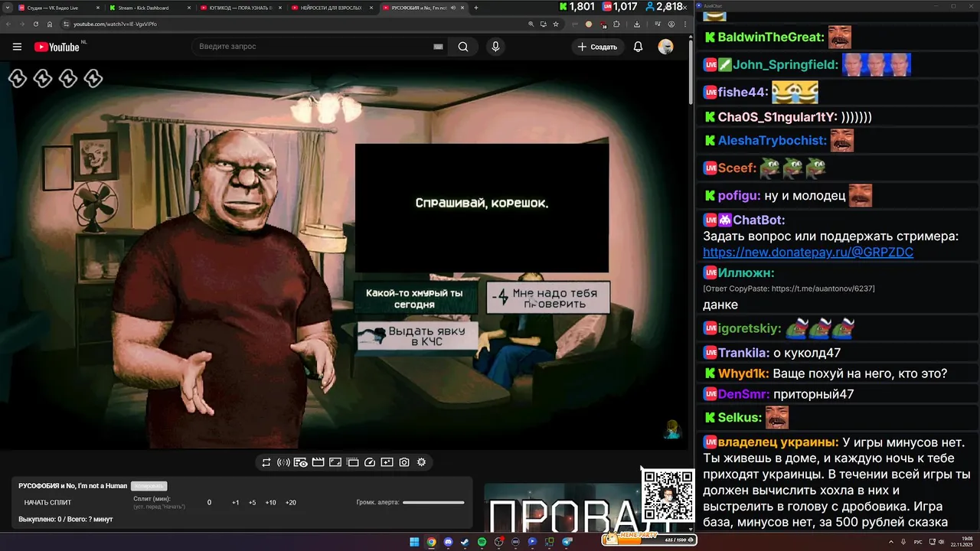Open the donatepay.ru link in chat
This screenshot has height=551, width=980.
coord(808,253)
